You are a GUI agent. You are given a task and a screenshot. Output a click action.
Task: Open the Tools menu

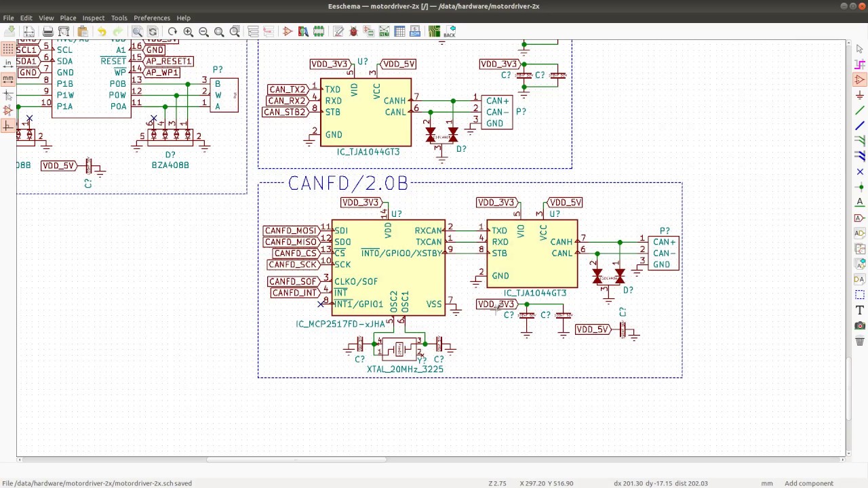(119, 18)
